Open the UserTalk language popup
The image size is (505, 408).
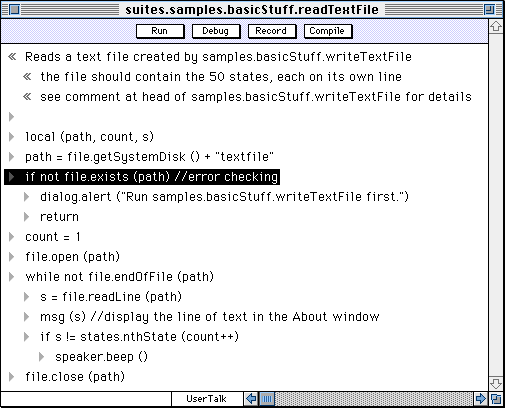click(x=207, y=399)
